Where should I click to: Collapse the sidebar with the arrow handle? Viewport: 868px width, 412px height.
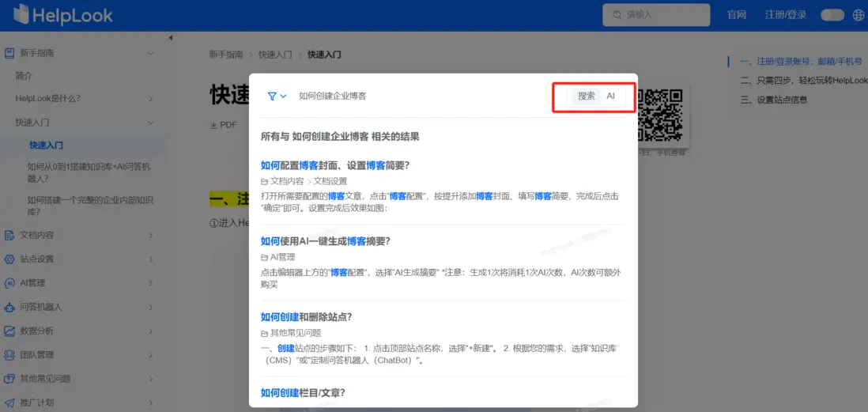pos(171,38)
